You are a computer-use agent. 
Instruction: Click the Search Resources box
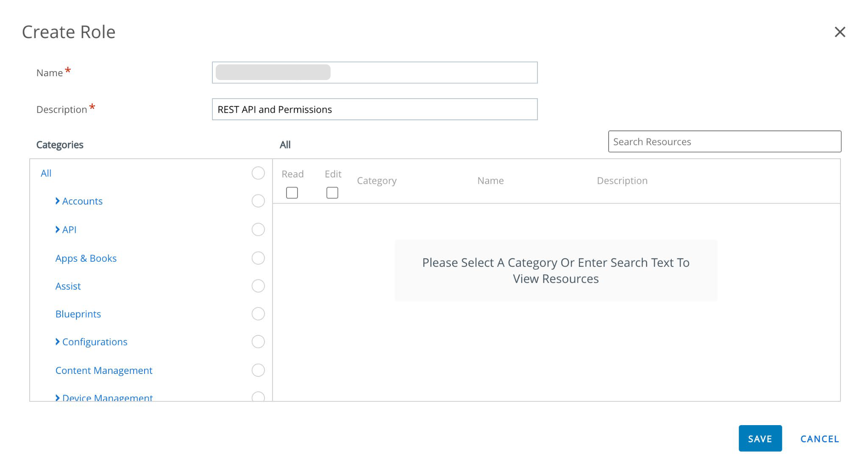725,141
